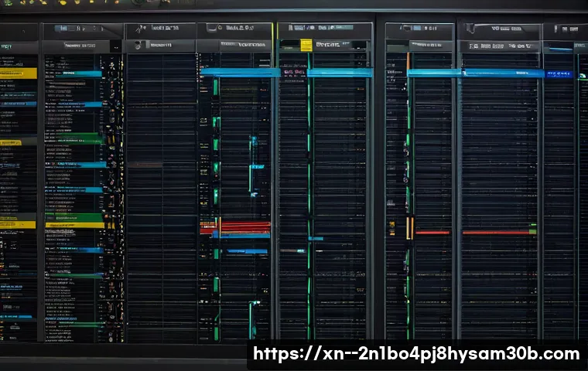The height and width of the screenshot is (371, 588).
Task: Select the topmost yellow highlighted row in the left sidebar
Action: 18,73
